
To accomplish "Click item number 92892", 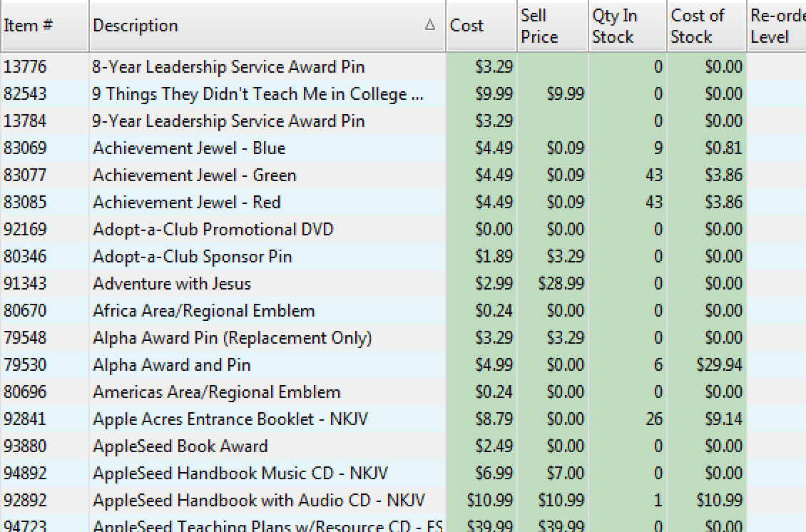I will coord(25,501).
